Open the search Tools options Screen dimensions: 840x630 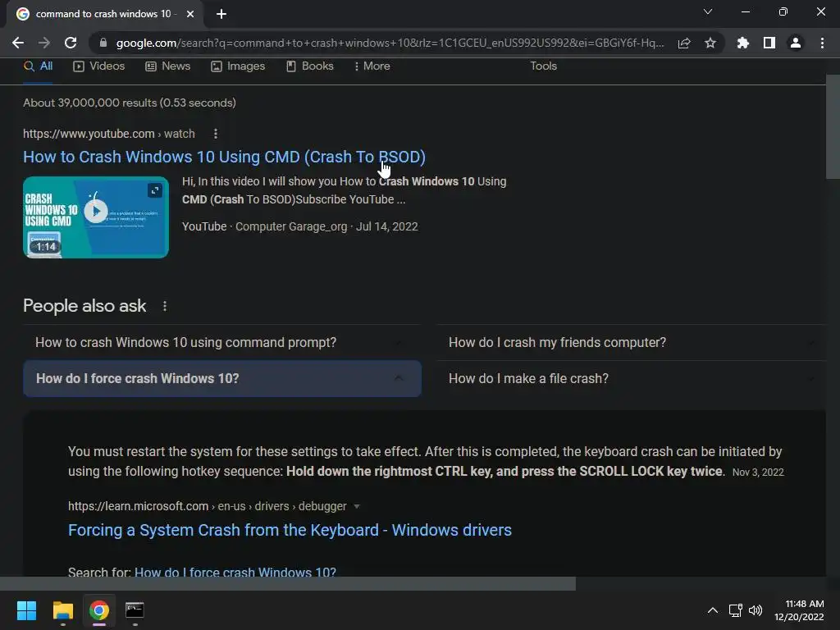(x=543, y=66)
